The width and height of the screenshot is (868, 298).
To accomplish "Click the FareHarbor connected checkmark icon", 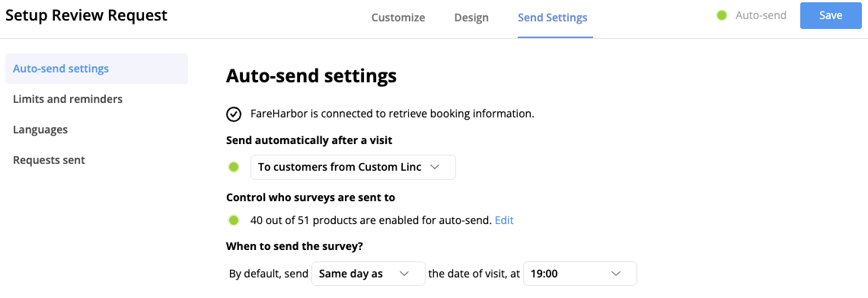I will [x=234, y=114].
